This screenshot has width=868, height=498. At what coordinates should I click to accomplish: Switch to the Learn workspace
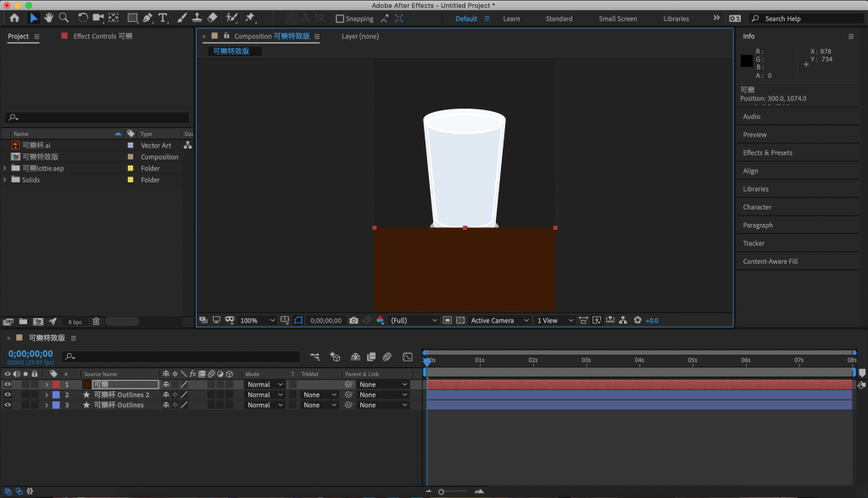coord(511,19)
